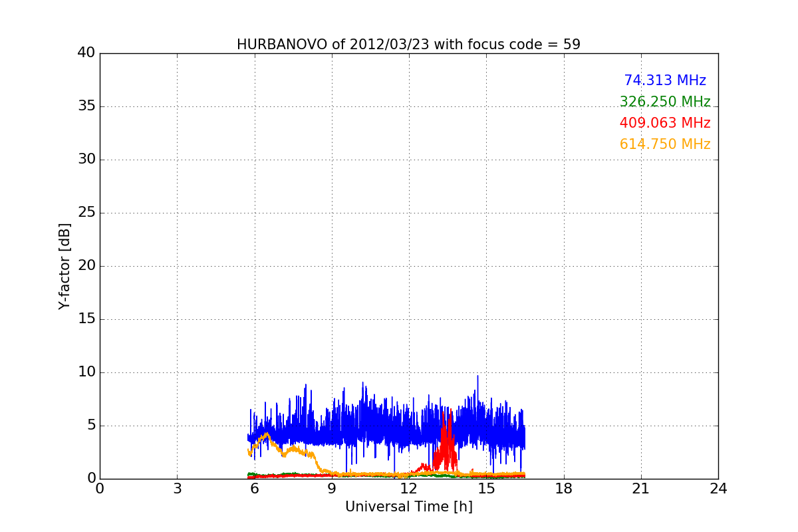Click the x-axis tick label 18
Image resolution: width=798 pixels, height=532 pixels.
pos(564,489)
